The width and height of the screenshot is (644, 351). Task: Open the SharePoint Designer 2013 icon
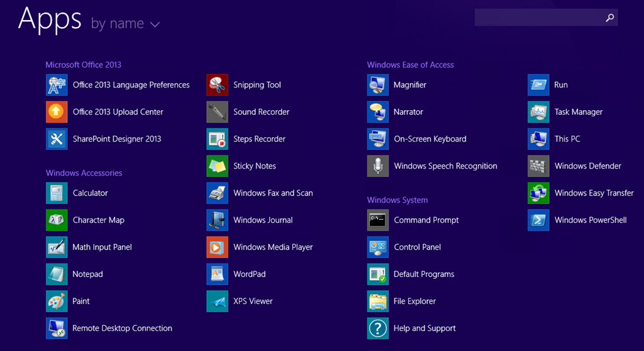[x=57, y=139]
